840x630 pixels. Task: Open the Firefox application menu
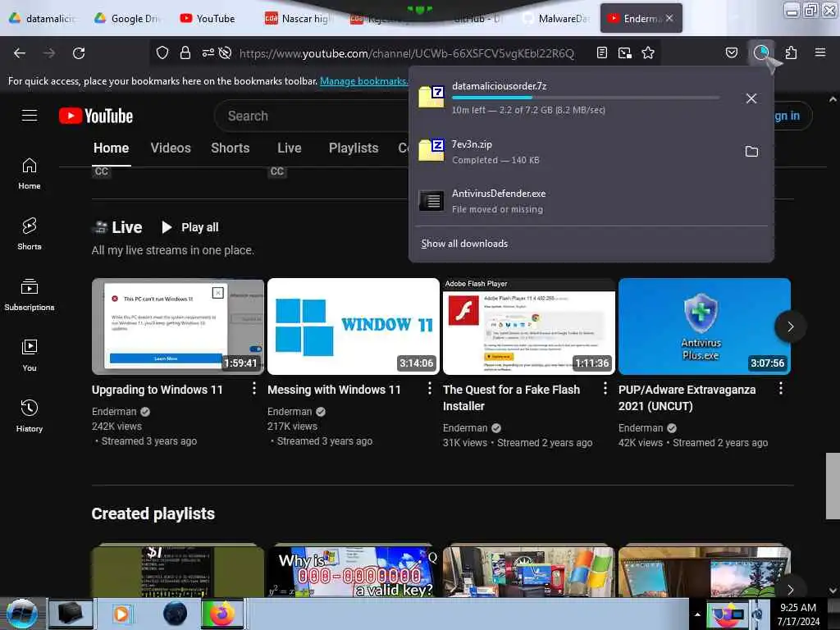click(x=820, y=52)
